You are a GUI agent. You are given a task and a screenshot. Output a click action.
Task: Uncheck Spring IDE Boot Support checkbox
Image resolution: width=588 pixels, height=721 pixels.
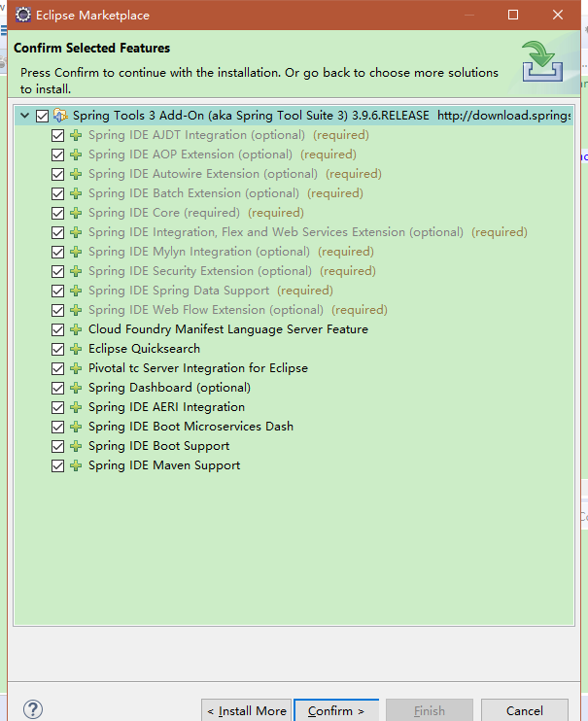pos(58,446)
